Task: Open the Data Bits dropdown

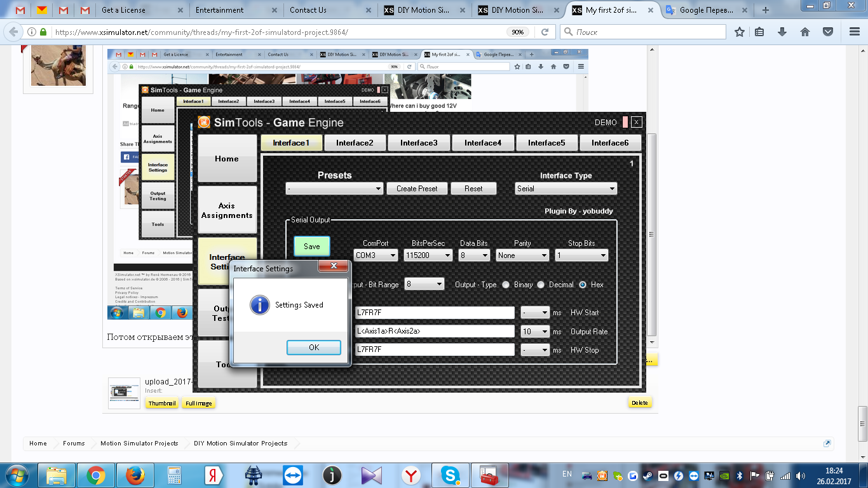Action: 474,255
